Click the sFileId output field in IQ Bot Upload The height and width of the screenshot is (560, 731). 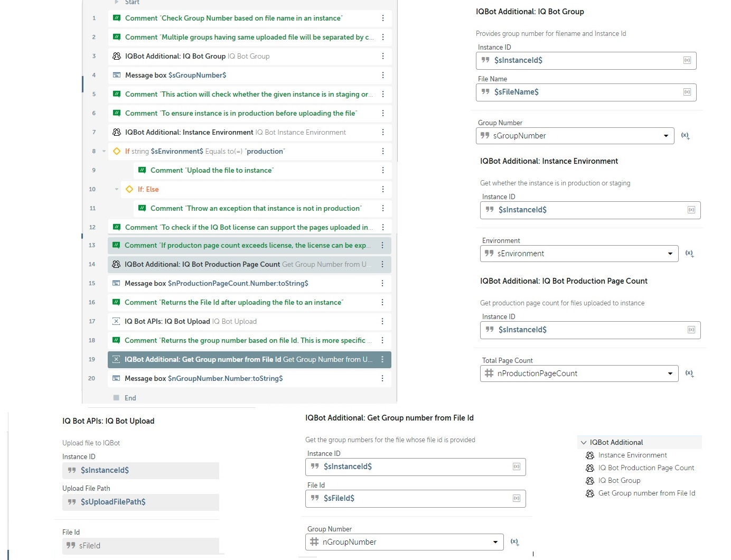coord(140,546)
